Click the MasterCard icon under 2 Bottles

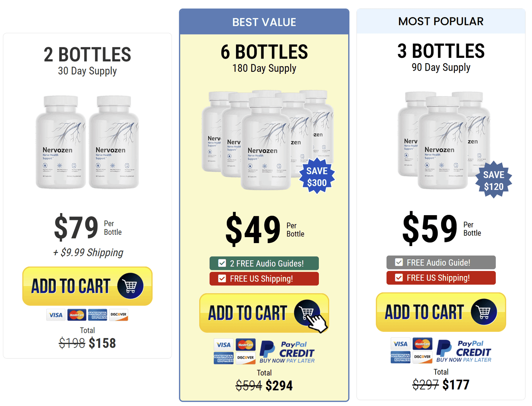pos(77,315)
